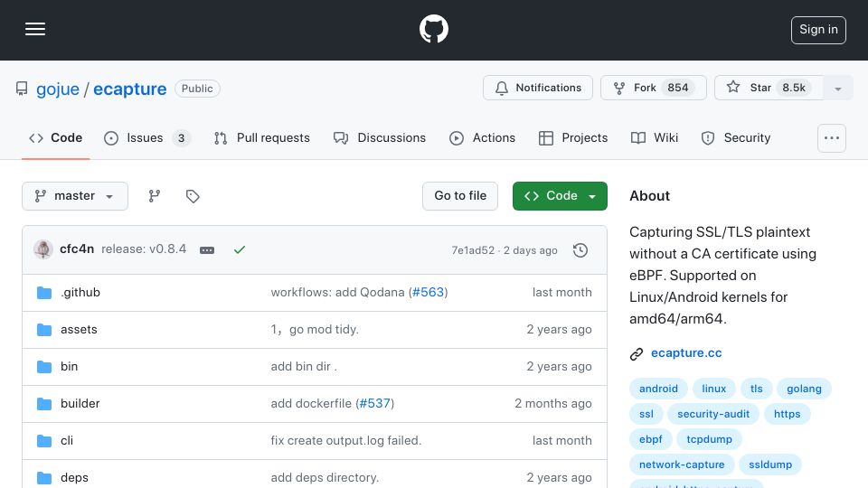Open 'fix create output.log failed.' commit message

tap(346, 440)
